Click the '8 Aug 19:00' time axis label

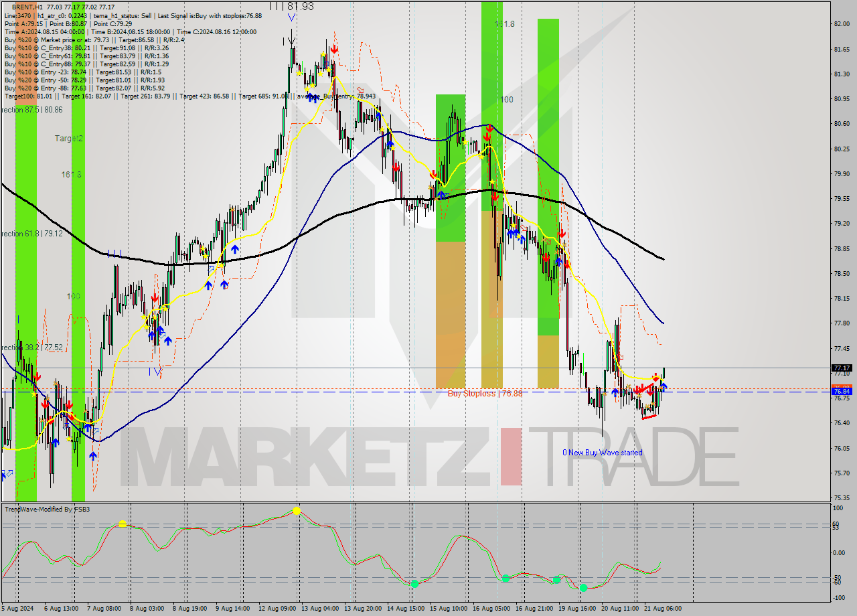[x=189, y=609]
